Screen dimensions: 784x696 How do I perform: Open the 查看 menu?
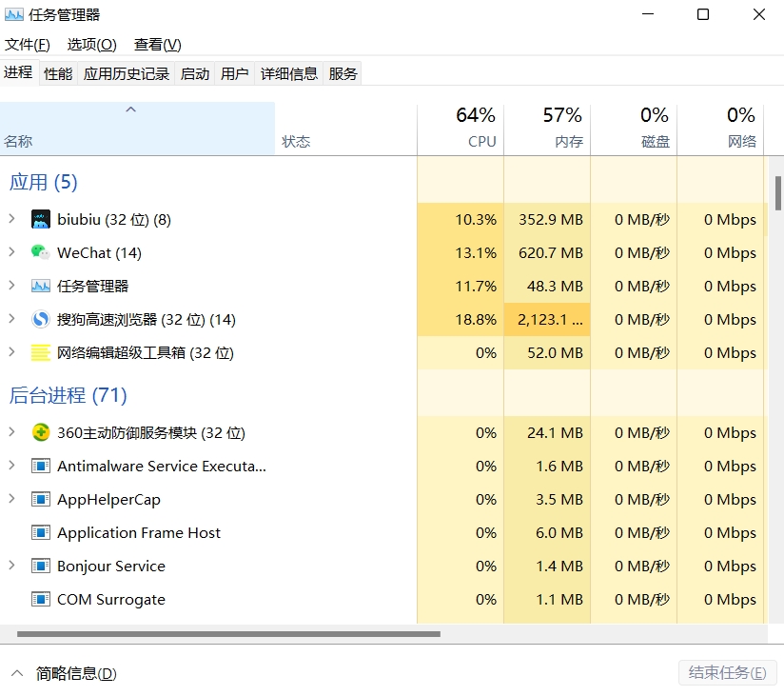(x=157, y=45)
